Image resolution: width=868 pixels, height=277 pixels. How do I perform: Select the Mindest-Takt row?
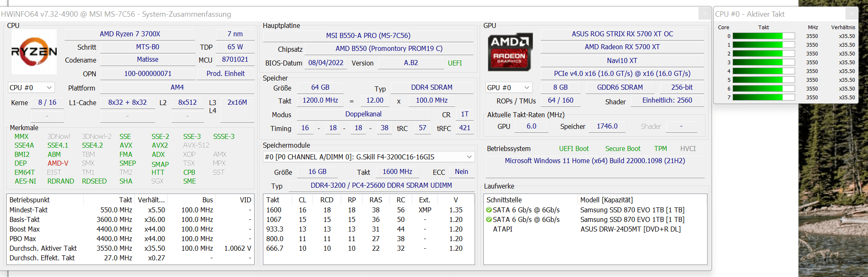tap(130, 210)
